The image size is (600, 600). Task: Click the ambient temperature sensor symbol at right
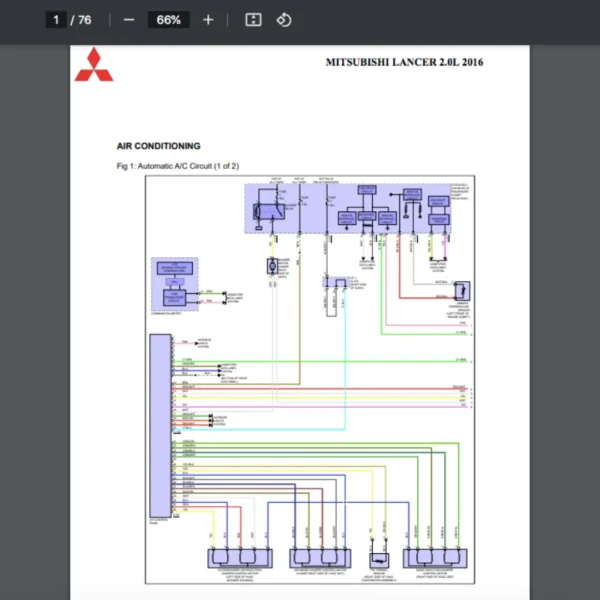[x=461, y=291]
